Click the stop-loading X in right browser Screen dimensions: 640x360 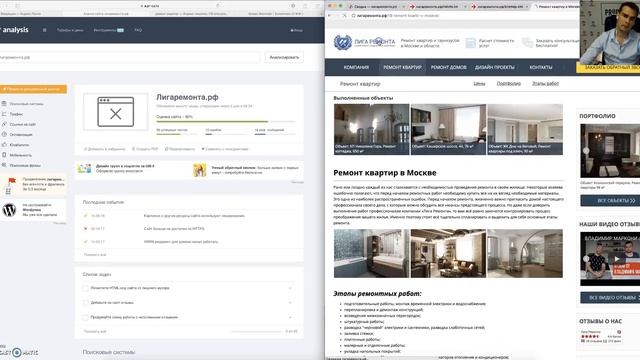point(344,16)
